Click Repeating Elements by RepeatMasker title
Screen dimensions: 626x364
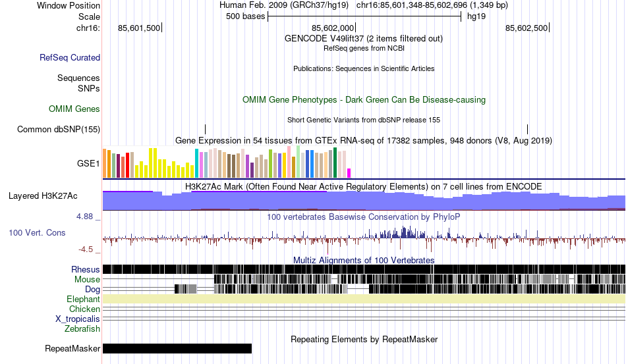(x=364, y=339)
